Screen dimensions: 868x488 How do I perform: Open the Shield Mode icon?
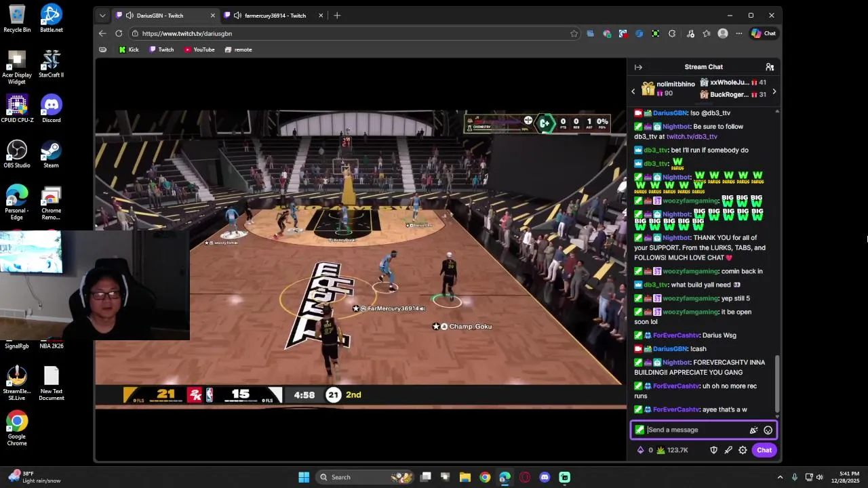tap(713, 450)
